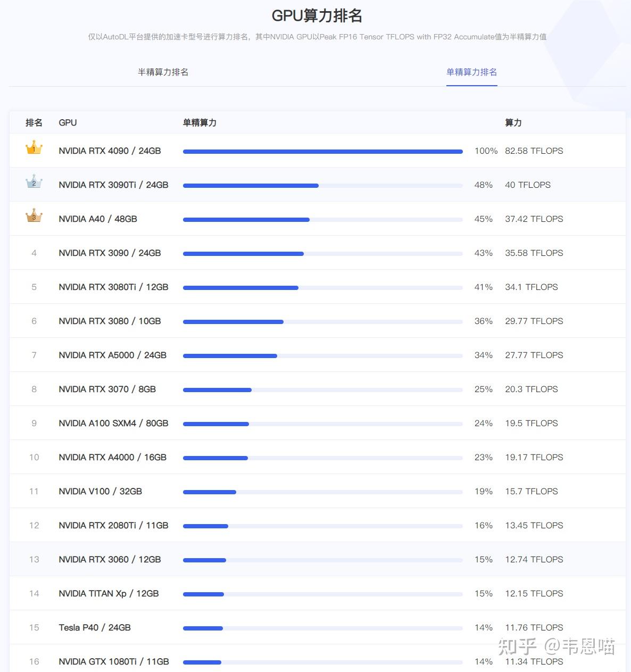Click the bronze crown rank 3 icon

(x=34, y=216)
